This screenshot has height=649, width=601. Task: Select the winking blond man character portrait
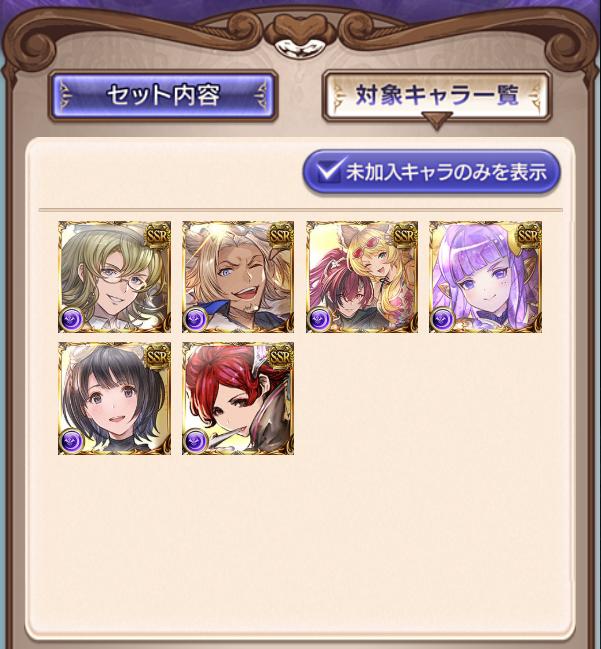click(x=238, y=277)
